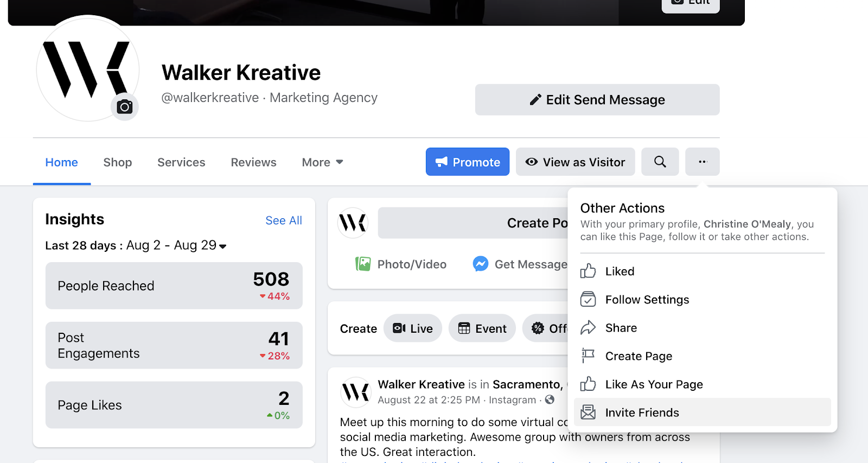The height and width of the screenshot is (463, 868).
Task: Choose Invite Friends menu item
Action: tap(703, 413)
